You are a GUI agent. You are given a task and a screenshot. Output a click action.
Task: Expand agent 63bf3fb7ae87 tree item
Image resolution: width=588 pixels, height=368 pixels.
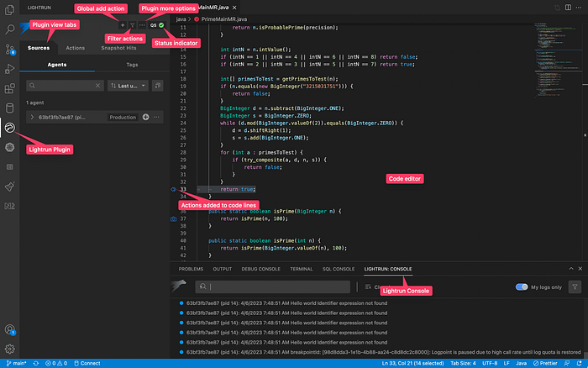tap(32, 117)
